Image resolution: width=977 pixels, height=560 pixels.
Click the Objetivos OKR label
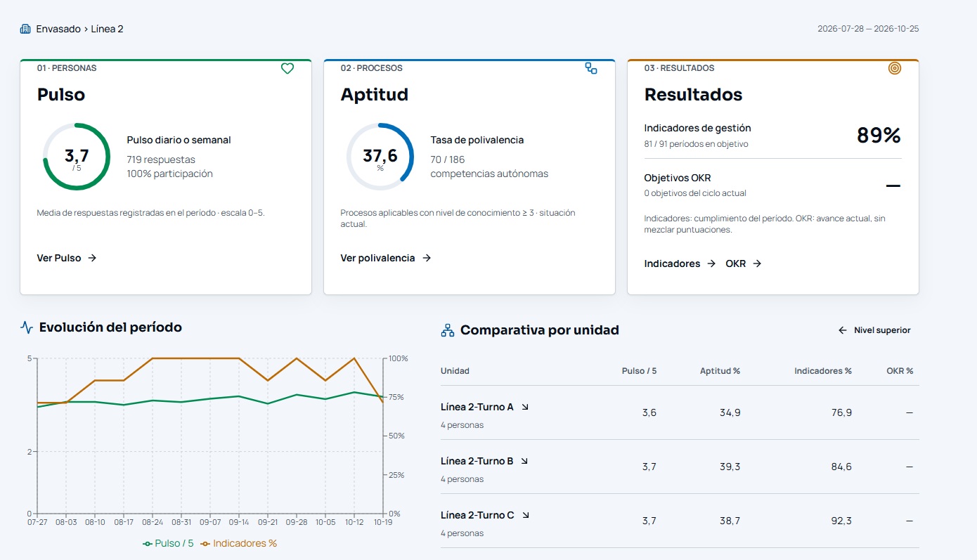[678, 178]
